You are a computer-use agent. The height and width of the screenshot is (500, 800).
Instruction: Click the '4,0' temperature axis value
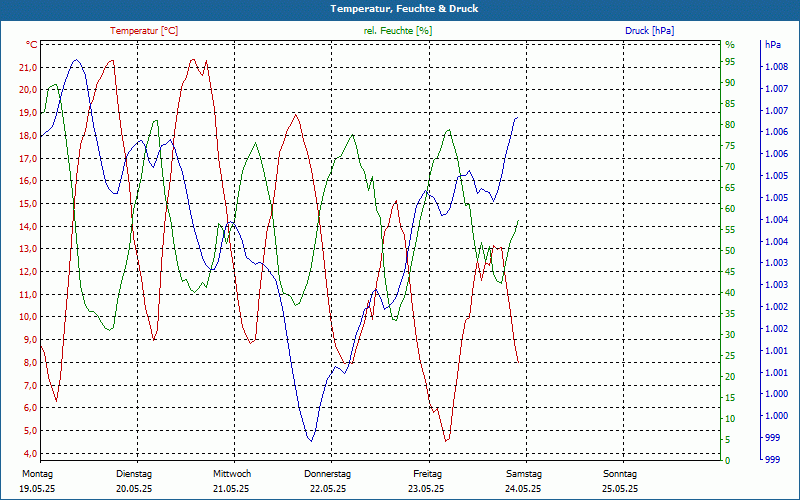pyautogui.click(x=31, y=453)
